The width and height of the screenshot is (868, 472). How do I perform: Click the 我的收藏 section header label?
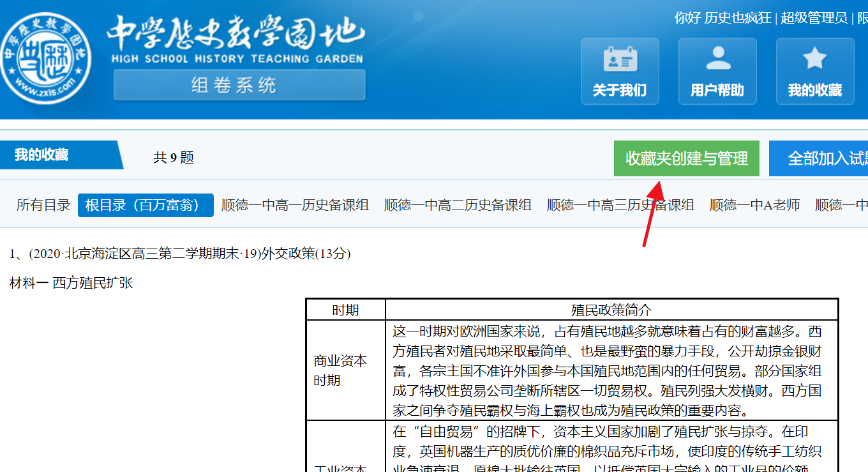42,155
